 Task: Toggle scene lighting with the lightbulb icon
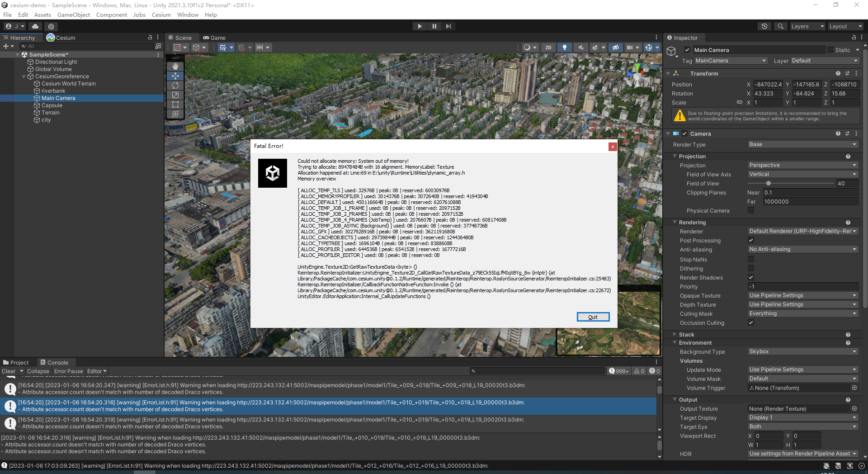click(x=564, y=47)
